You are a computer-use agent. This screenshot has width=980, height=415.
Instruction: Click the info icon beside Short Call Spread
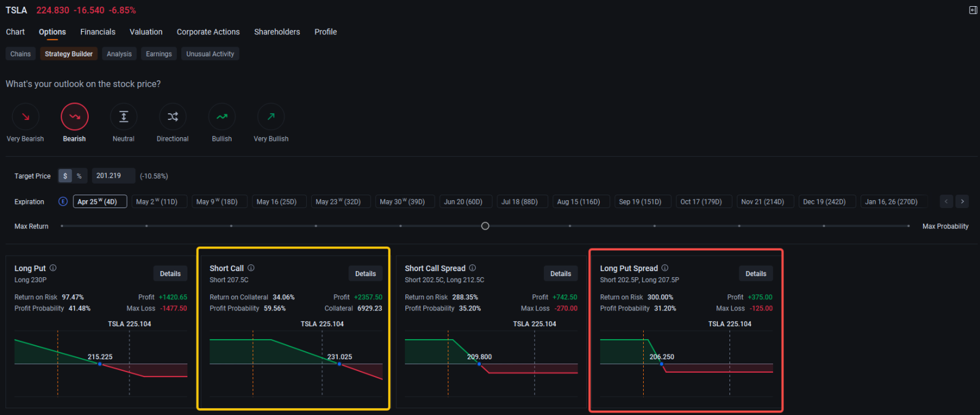point(472,268)
